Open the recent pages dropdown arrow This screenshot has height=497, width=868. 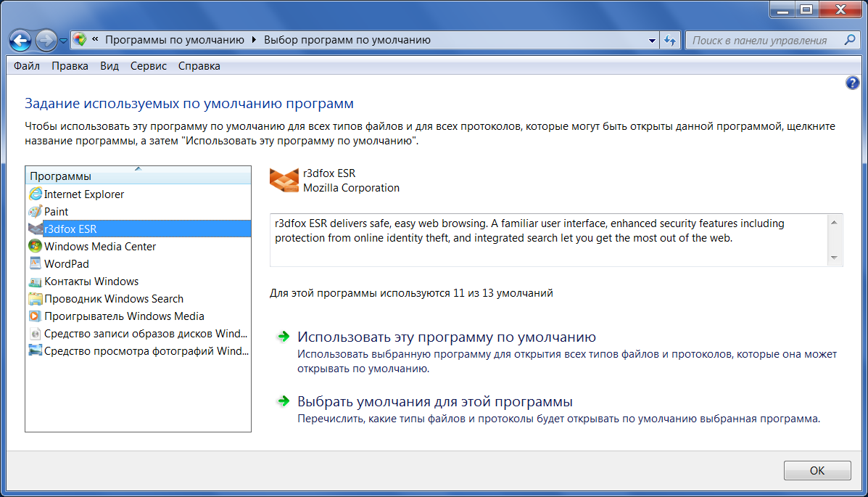(63, 41)
